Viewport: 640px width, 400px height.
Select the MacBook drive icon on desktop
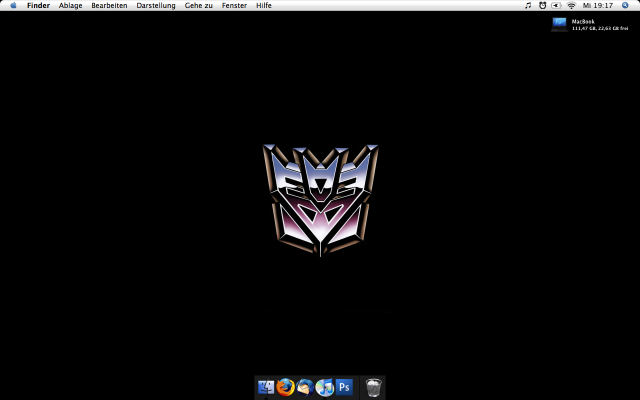click(559, 24)
